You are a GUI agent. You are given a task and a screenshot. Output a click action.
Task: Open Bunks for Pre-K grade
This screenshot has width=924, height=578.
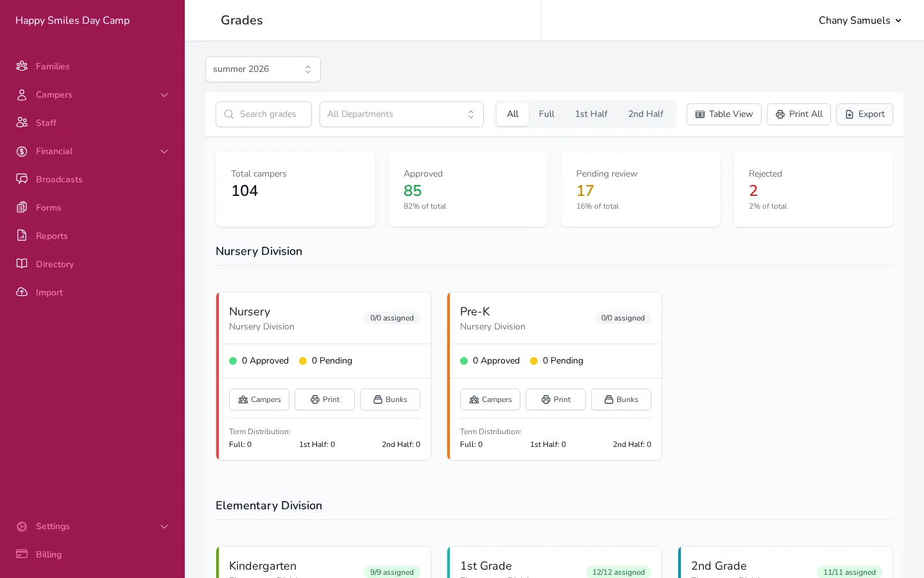click(x=621, y=399)
